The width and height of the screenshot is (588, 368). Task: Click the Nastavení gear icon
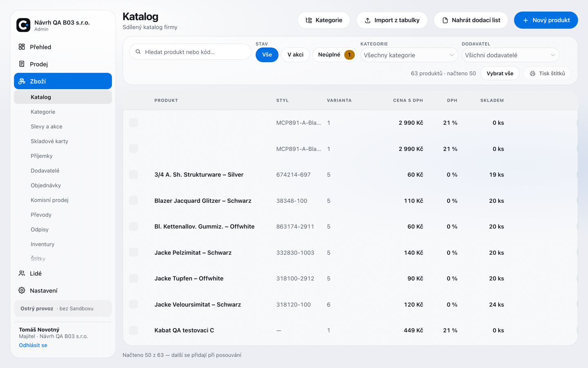(22, 290)
